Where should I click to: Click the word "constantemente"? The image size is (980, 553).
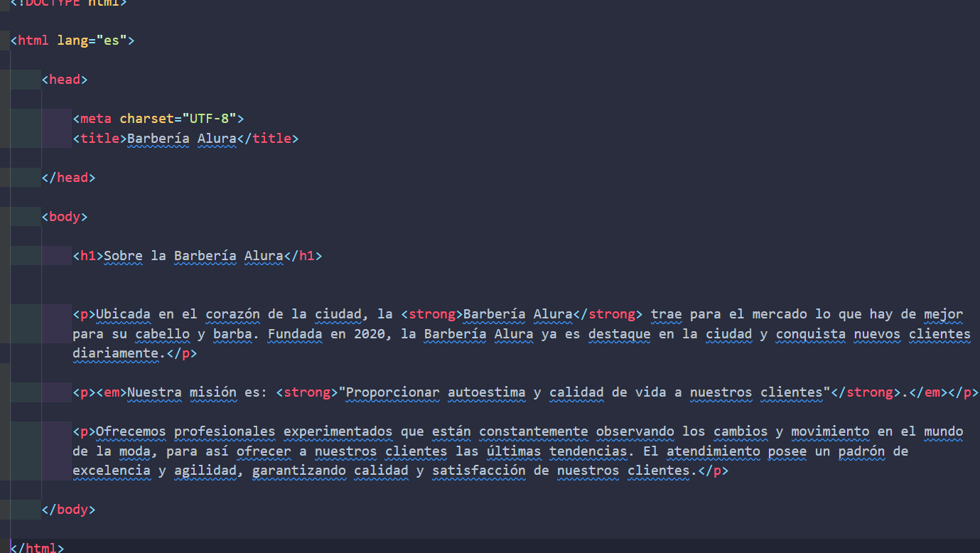534,431
